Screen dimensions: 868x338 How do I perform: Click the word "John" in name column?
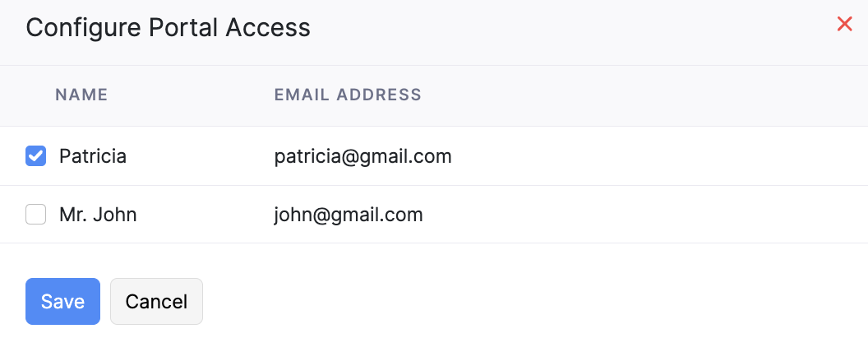114,215
